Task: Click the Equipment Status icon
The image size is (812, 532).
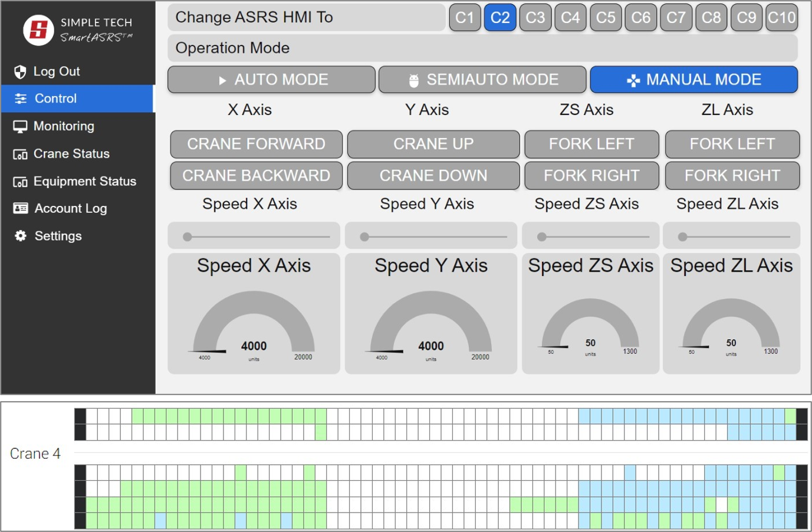Action: [20, 182]
